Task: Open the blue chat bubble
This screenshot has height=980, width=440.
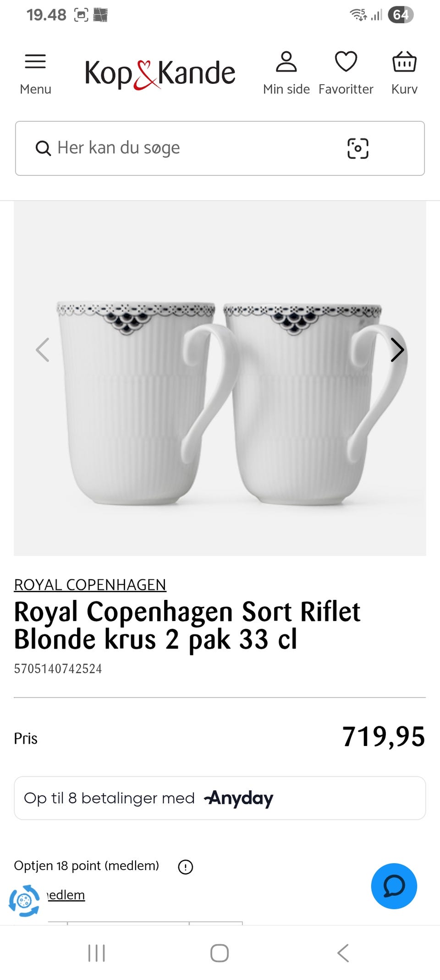Action: (x=394, y=886)
